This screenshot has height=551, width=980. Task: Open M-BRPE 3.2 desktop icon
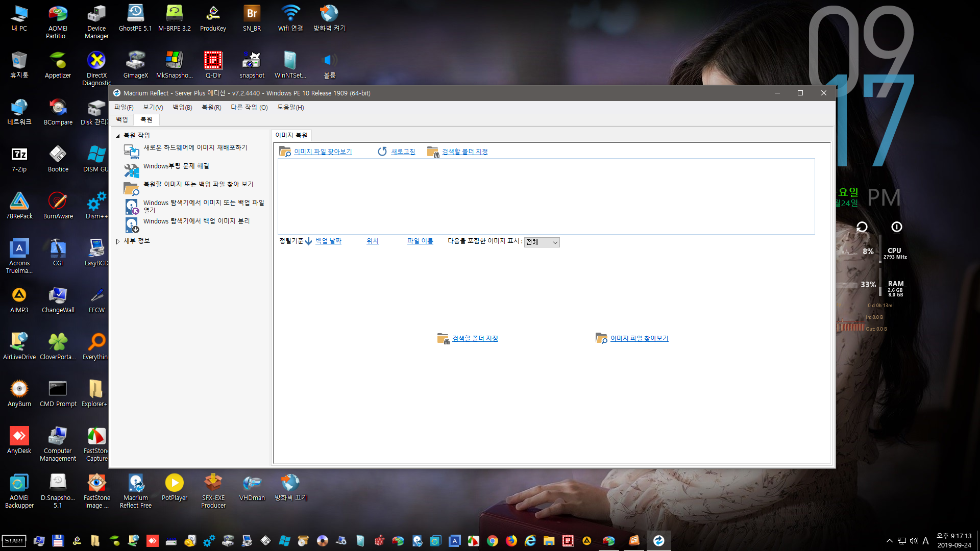pyautogui.click(x=174, y=17)
